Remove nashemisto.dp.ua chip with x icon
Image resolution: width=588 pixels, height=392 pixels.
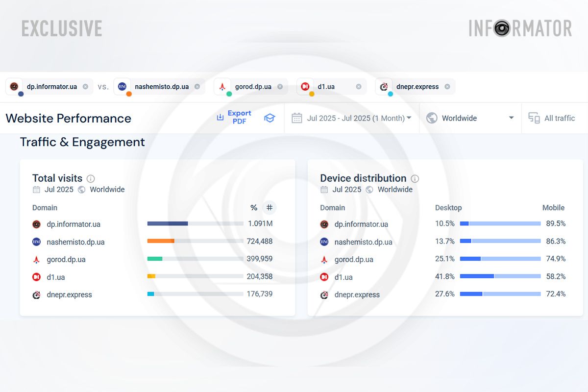click(x=197, y=87)
